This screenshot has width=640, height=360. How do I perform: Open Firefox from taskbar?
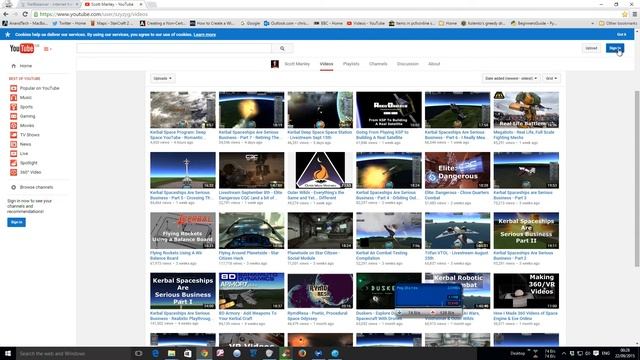[x=302, y=353]
